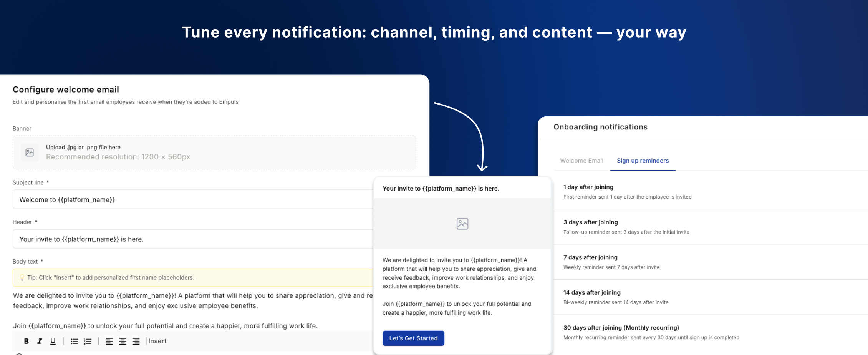Click the image placeholder in email preview

point(462,224)
